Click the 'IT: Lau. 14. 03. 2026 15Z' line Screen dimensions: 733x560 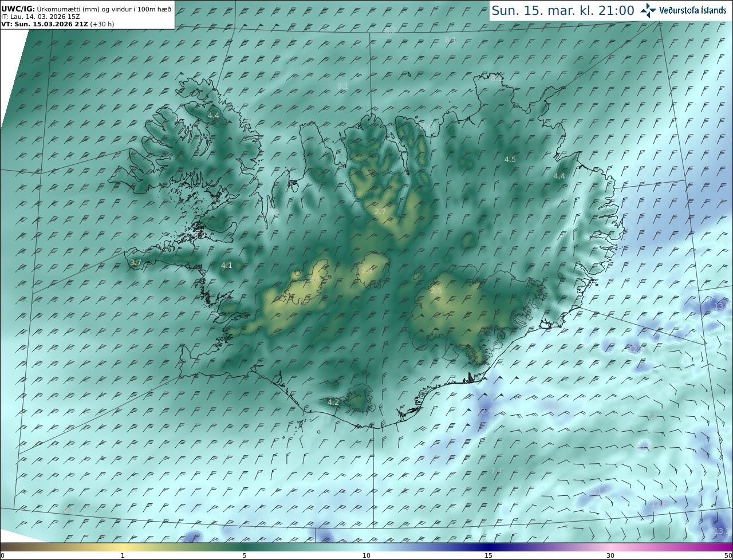(x=40, y=17)
